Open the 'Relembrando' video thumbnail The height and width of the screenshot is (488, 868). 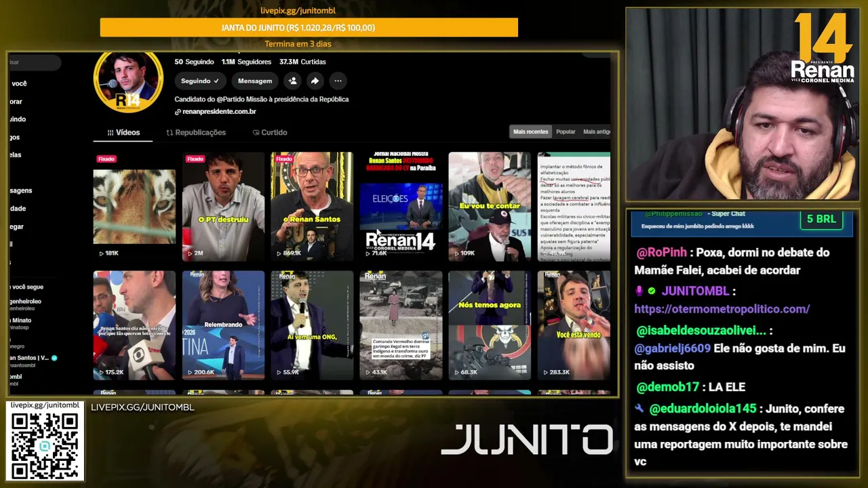click(x=223, y=325)
